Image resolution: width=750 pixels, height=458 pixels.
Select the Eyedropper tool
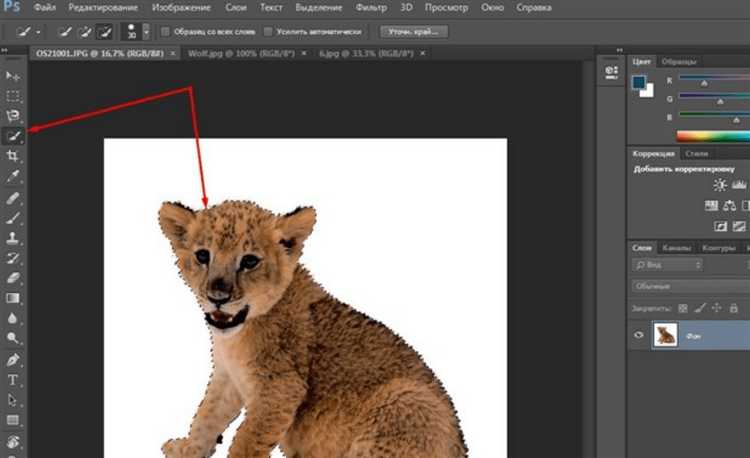click(x=14, y=177)
